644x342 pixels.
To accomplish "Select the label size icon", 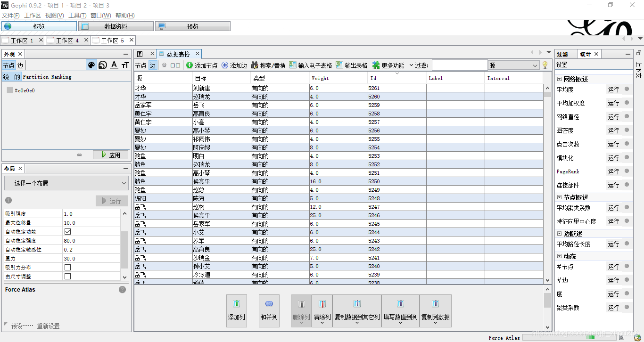I will pyautogui.click(x=125, y=65).
